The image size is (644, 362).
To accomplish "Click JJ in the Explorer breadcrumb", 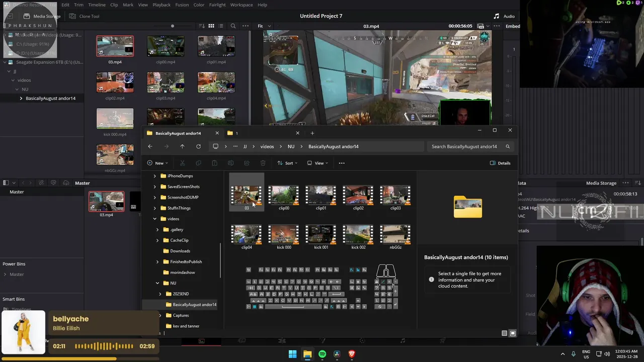I will [245, 146].
